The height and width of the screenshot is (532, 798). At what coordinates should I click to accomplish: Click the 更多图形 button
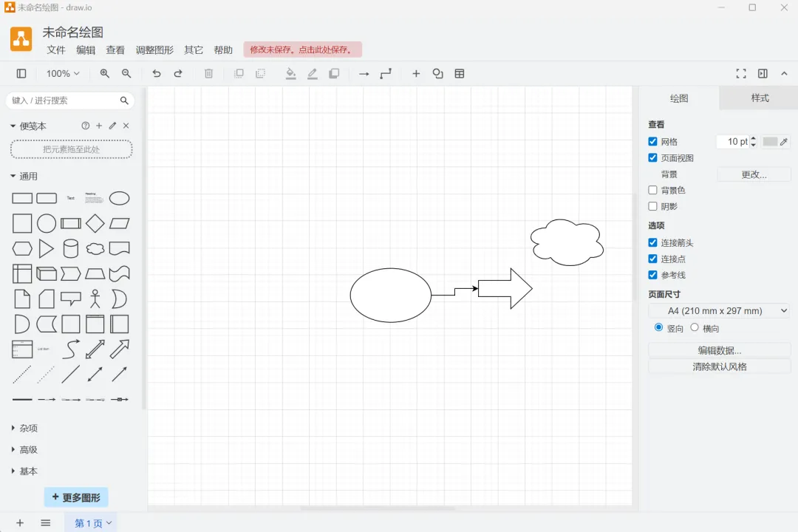(76, 497)
